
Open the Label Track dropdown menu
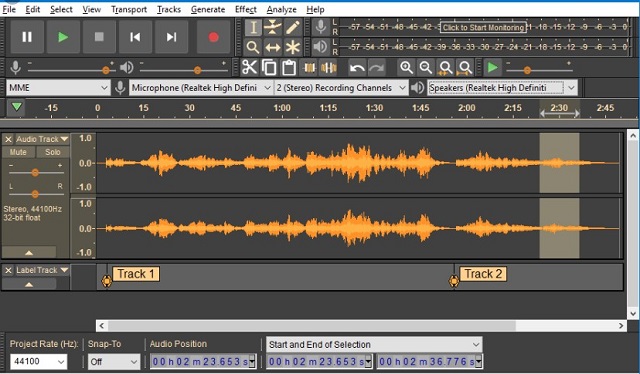coord(42,270)
